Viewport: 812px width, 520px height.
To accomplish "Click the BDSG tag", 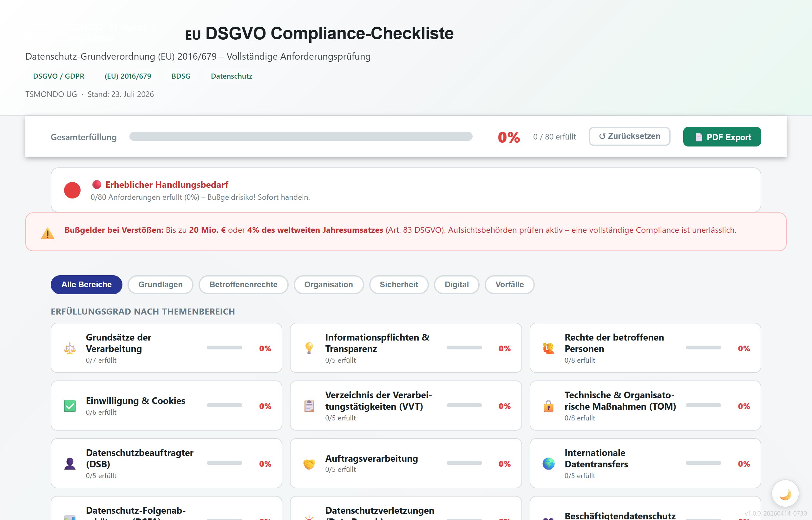I will [x=181, y=76].
